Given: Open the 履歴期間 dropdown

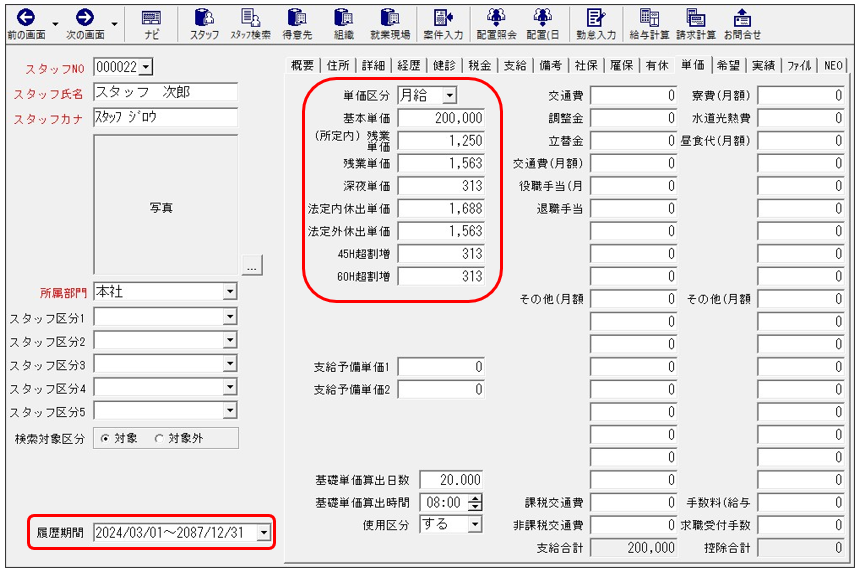Looking at the screenshot, I should [x=264, y=532].
